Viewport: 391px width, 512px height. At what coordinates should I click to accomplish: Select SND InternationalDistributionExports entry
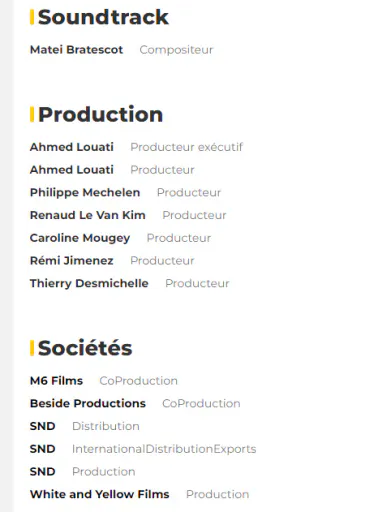coord(42,449)
